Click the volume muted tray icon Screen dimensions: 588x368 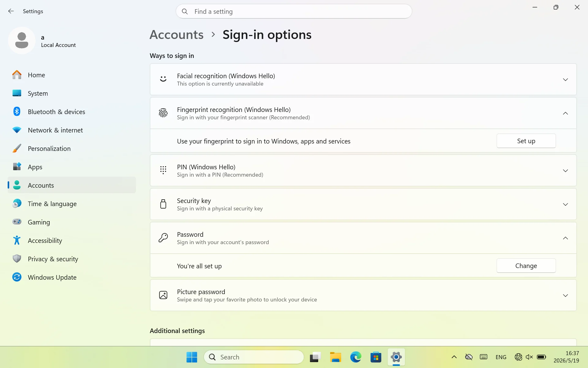tap(529, 357)
